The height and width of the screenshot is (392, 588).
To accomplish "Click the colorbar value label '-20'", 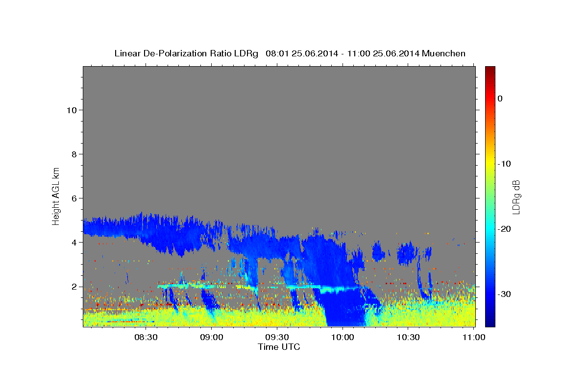I will tap(504, 229).
